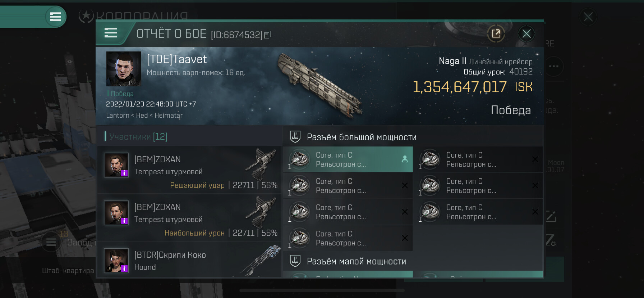This screenshot has width=644, height=298.
Task: Click the share battle report icon
Action: 496,34
